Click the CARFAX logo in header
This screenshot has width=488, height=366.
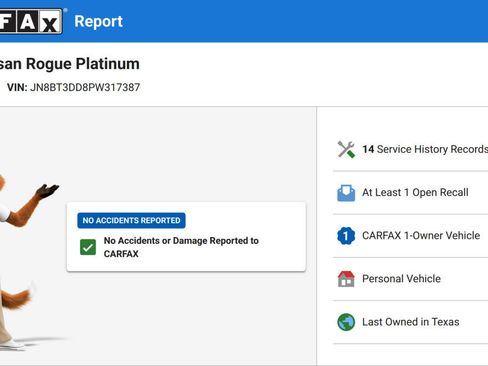point(31,21)
